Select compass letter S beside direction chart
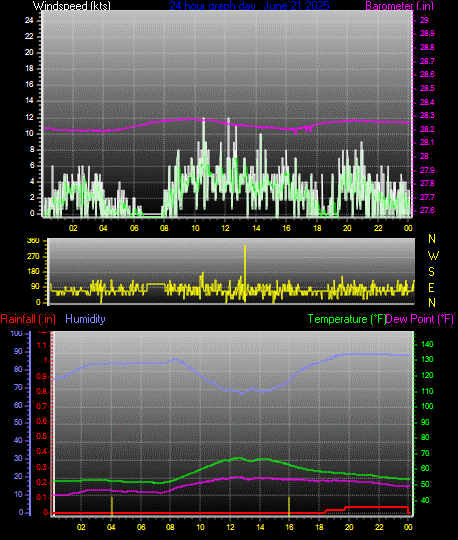The image size is (458, 540). [431, 272]
